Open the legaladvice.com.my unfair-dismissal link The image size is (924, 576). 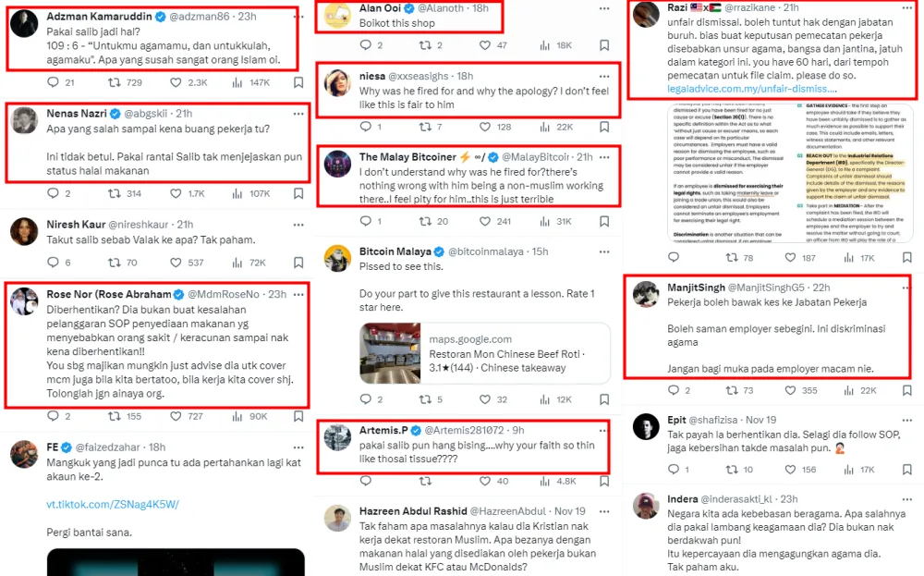coord(752,89)
